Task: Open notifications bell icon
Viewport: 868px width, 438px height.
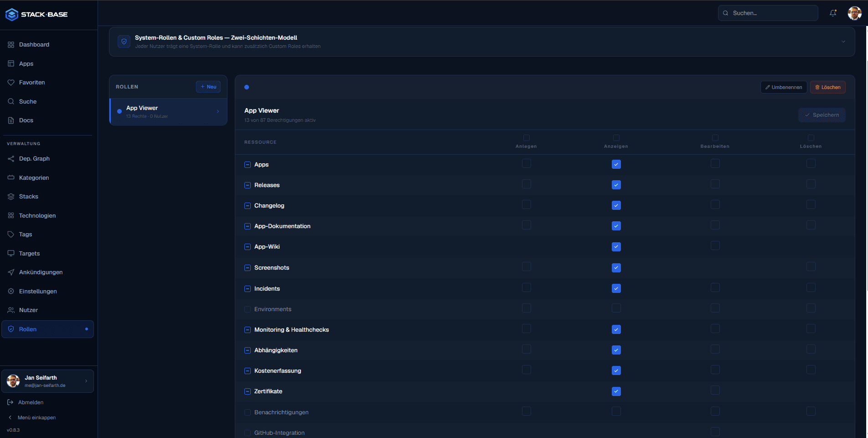Action: (x=833, y=13)
